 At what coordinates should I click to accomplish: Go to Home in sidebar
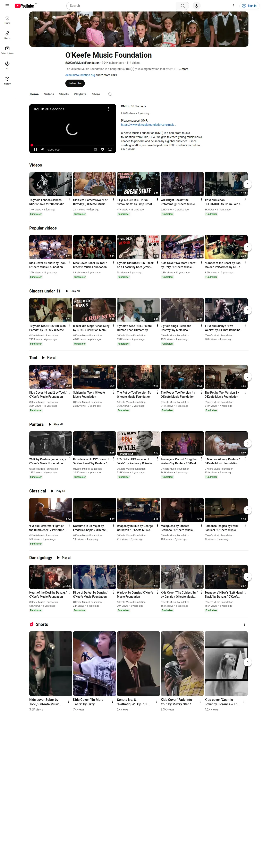(7, 20)
